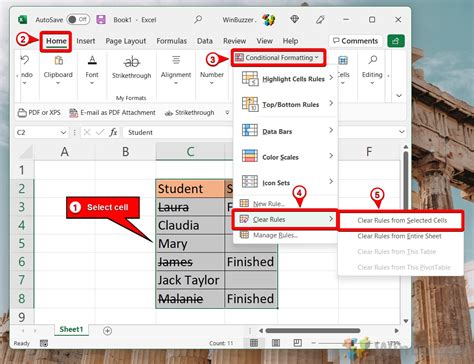Click the horizontal scrollbar thumb
The height and width of the screenshot is (364, 474).
pyautogui.click(x=313, y=330)
